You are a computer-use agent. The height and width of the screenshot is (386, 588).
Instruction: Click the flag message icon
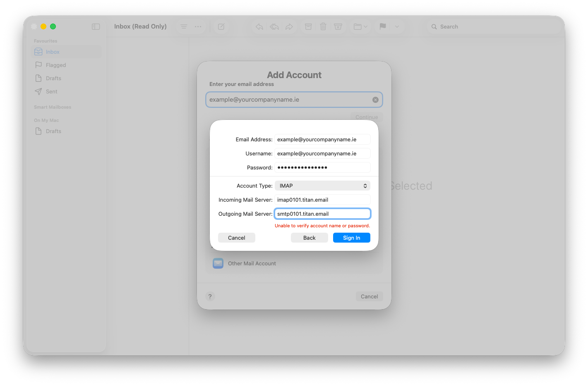coord(383,26)
